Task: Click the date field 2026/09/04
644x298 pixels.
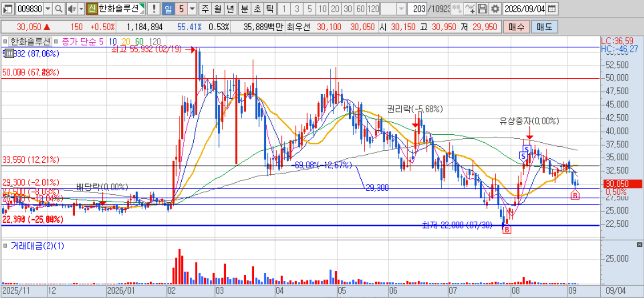Action: click(x=525, y=8)
